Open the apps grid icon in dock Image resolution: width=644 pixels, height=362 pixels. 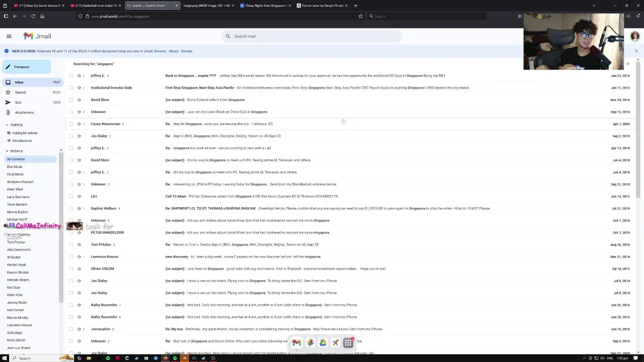(348, 343)
